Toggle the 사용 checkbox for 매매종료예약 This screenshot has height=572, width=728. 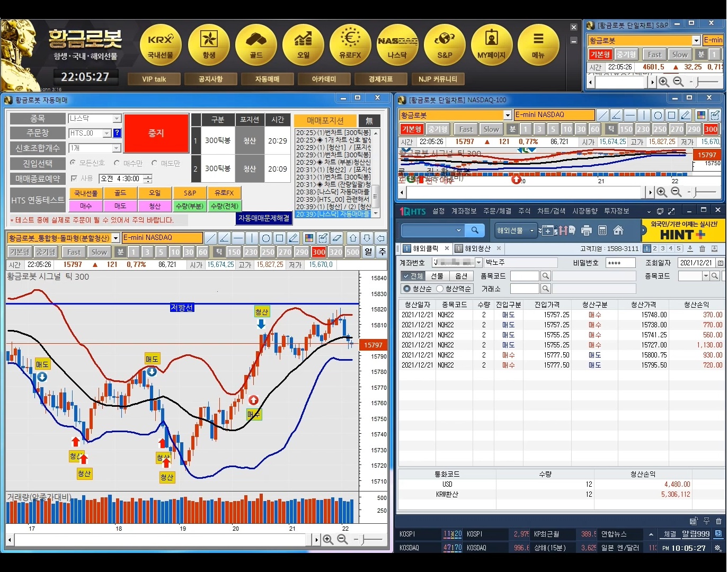(x=74, y=178)
